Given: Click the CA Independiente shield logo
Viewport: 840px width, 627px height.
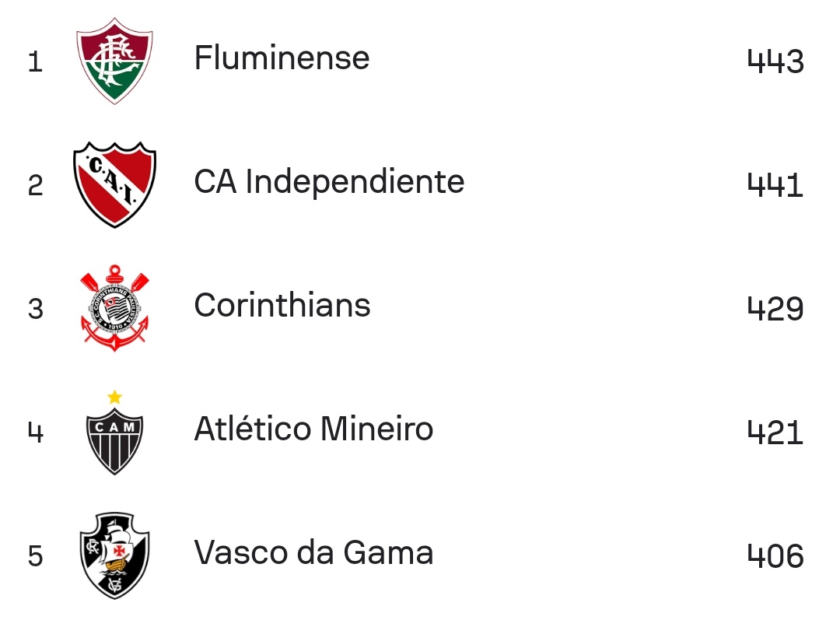Looking at the screenshot, I should point(114,184).
